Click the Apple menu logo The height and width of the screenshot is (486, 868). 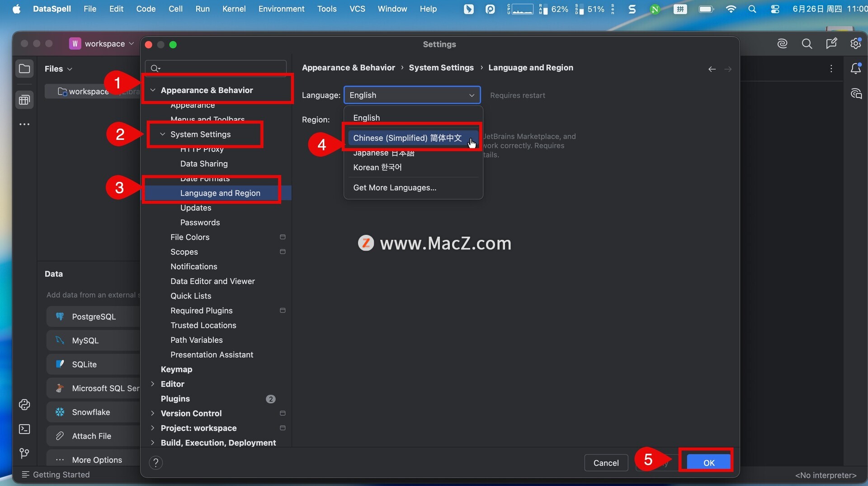tap(16, 9)
